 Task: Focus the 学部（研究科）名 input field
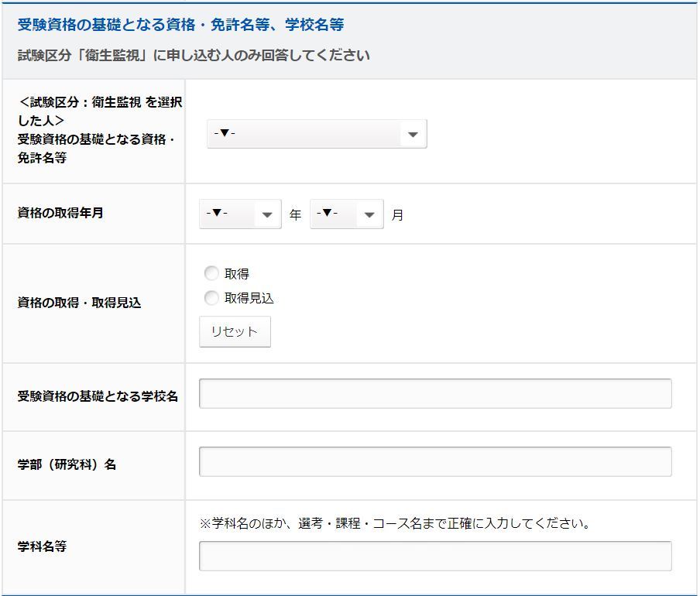[435, 461]
